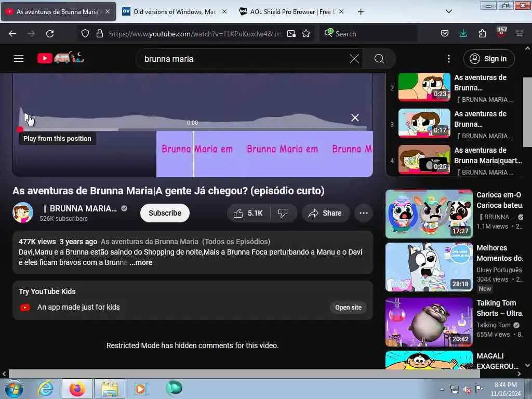Open Carioca recommended video 17:27
532x399 pixels.
coord(429,214)
